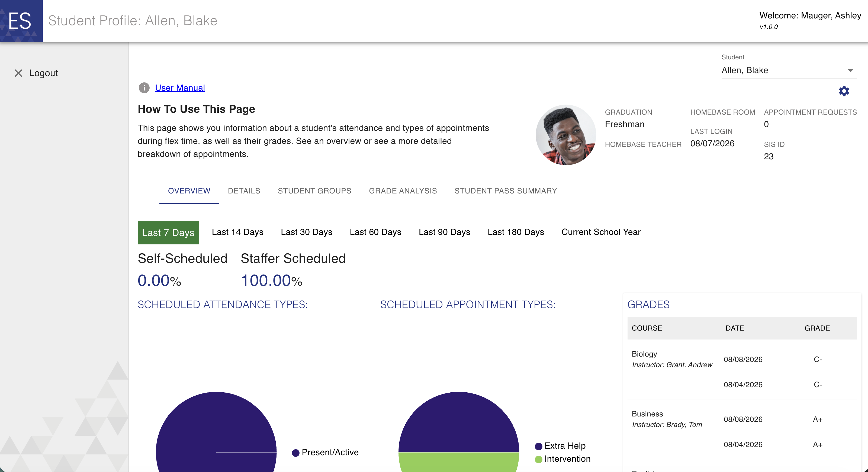Click the Intervention legend dot
This screenshot has height=472, width=868.
[538, 460]
